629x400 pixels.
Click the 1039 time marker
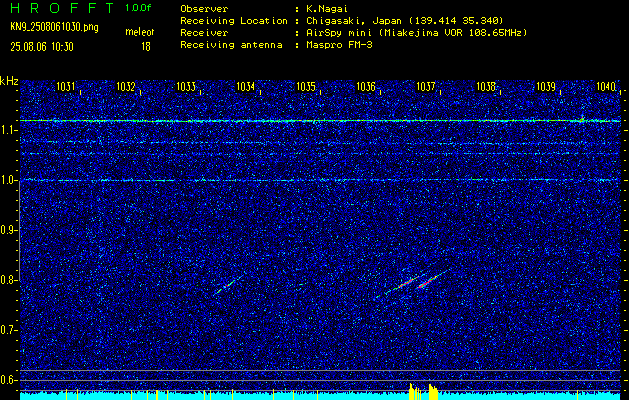(x=546, y=86)
